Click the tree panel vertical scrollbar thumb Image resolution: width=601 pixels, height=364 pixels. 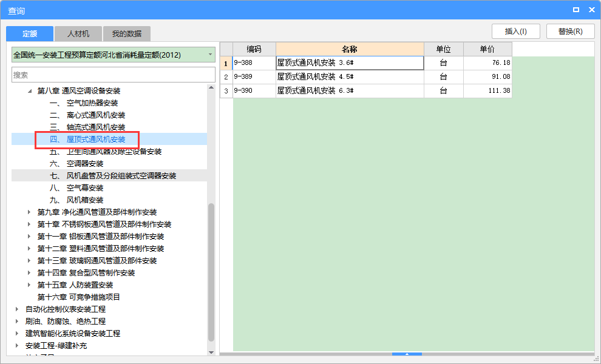[211, 272]
